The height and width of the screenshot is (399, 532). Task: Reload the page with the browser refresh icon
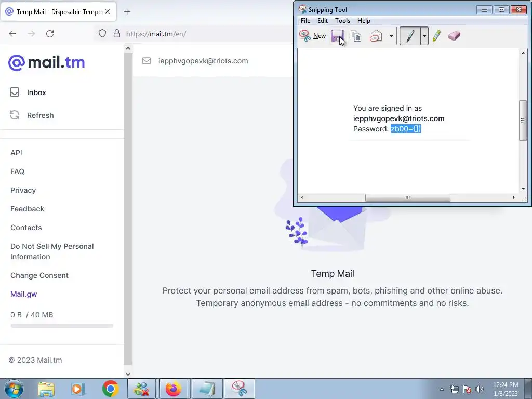[50, 34]
